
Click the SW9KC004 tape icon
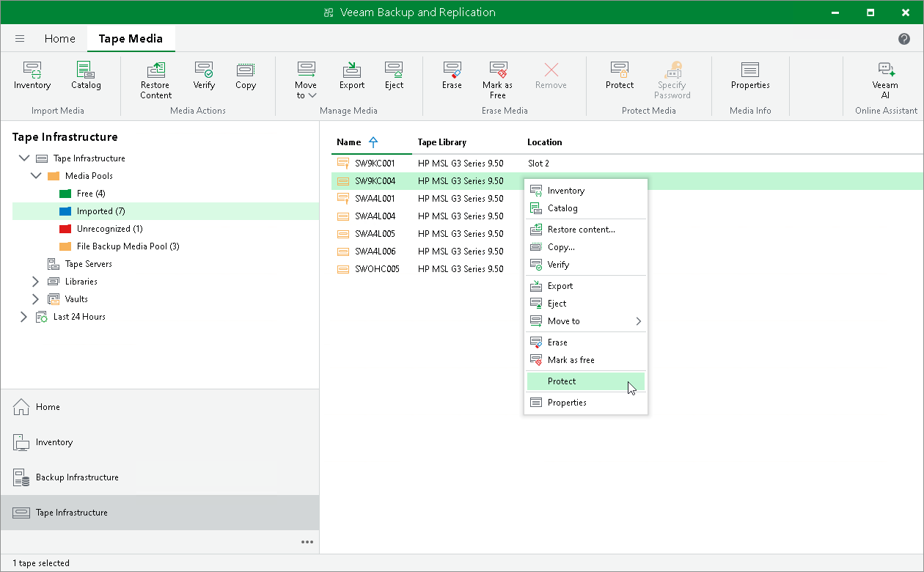click(342, 181)
